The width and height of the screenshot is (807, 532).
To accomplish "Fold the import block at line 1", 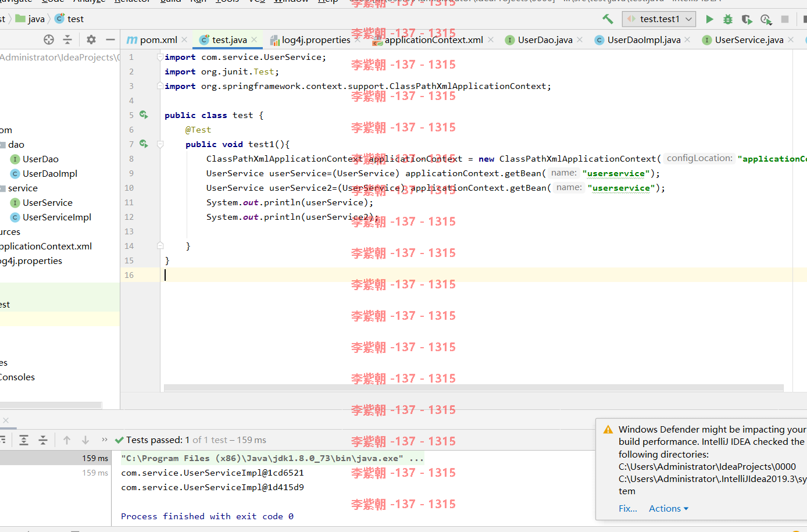I will pos(160,57).
